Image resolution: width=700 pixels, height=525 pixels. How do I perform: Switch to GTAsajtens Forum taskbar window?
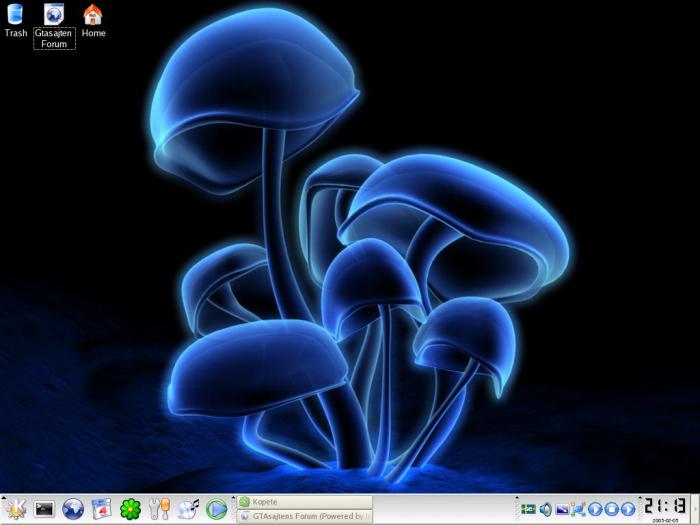click(x=304, y=516)
